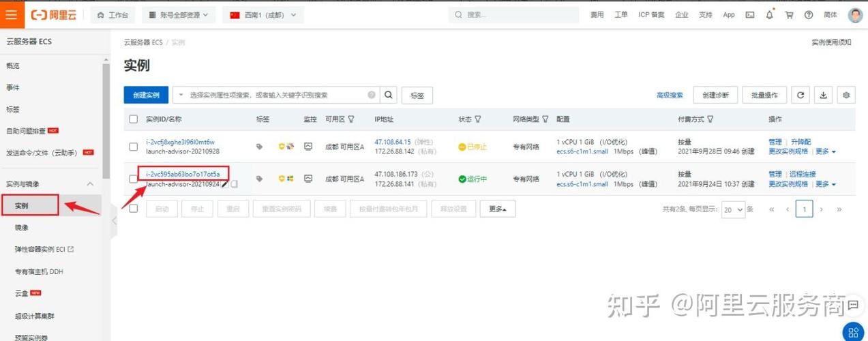The image size is (868, 341).
Task: Click the 创建诊断 button
Action: [715, 95]
